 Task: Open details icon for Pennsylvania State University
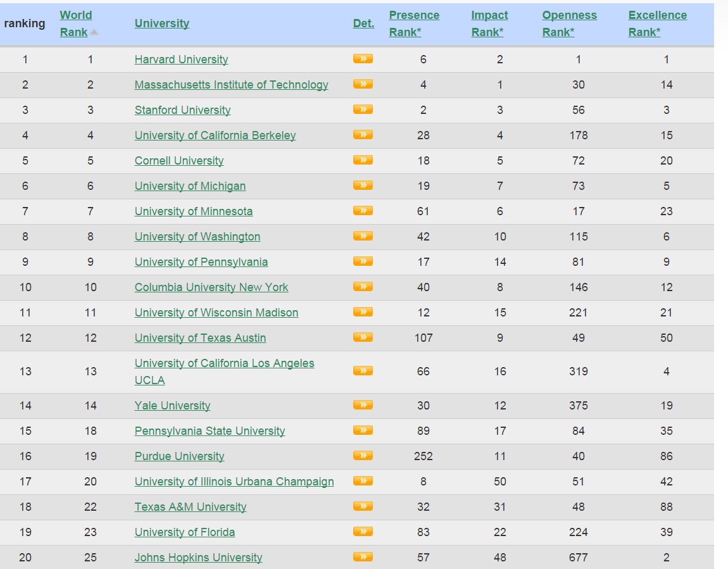click(363, 430)
